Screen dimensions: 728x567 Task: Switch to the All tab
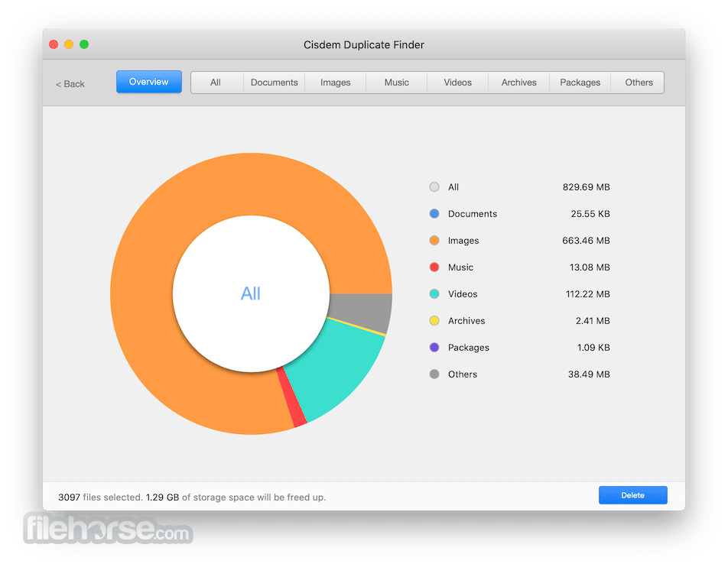tap(216, 83)
